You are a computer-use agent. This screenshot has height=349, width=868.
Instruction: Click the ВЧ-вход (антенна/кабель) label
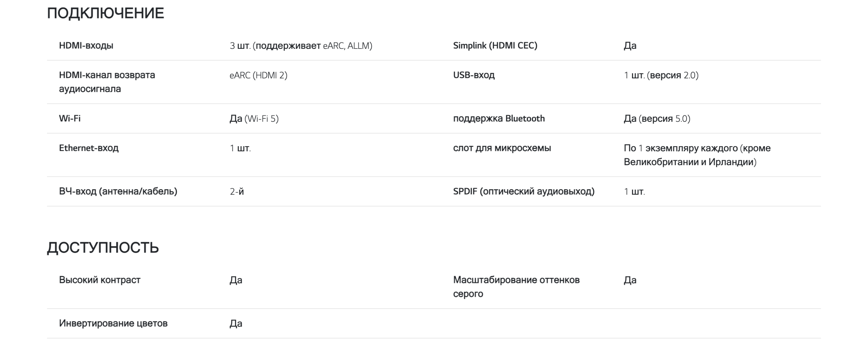118,191
